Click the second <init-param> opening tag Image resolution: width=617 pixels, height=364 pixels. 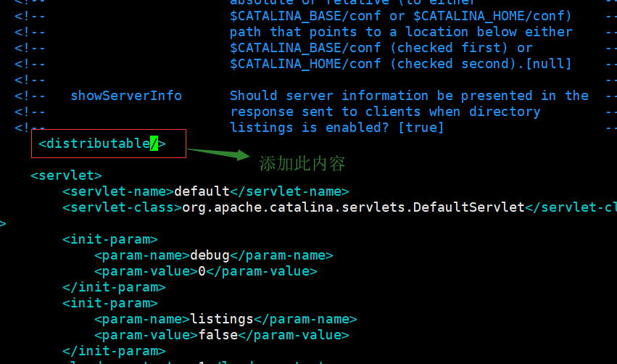coord(110,303)
